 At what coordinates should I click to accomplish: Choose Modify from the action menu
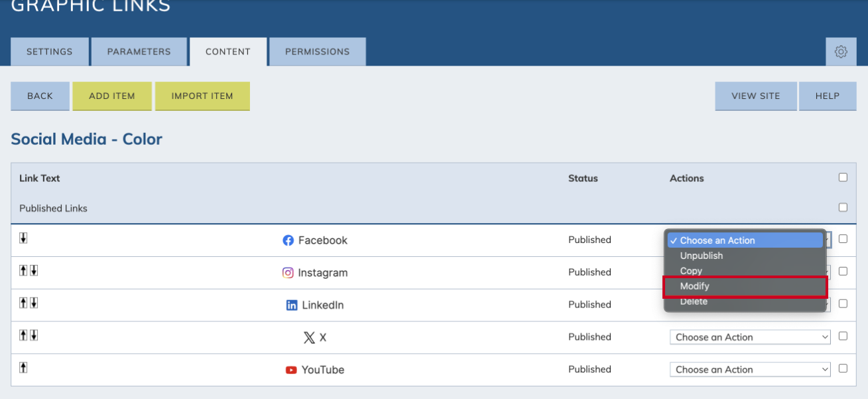click(x=745, y=286)
